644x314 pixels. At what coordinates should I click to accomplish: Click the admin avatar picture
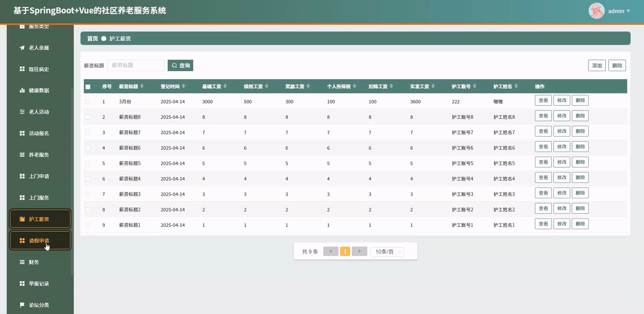click(596, 11)
